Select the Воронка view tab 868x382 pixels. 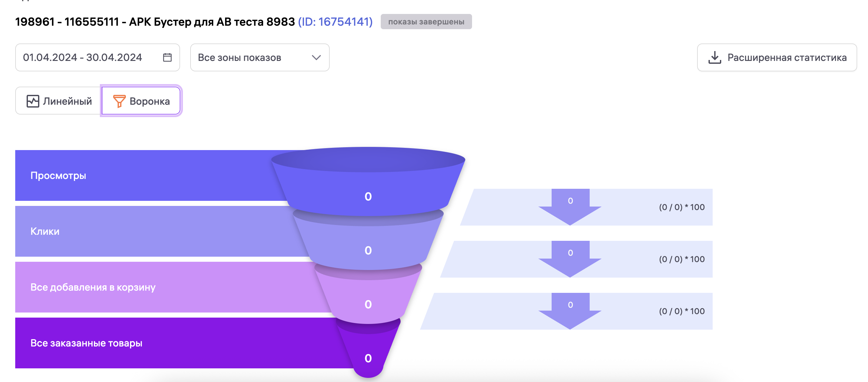click(141, 101)
